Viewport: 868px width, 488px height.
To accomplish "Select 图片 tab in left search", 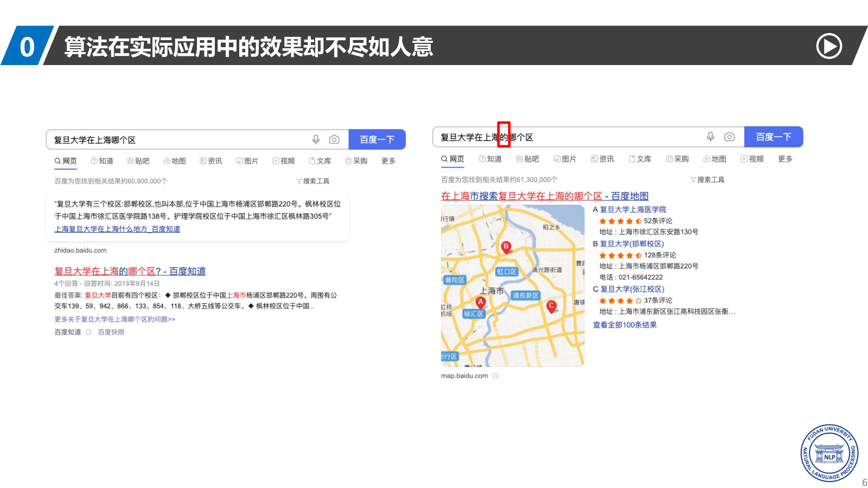I will (x=247, y=161).
